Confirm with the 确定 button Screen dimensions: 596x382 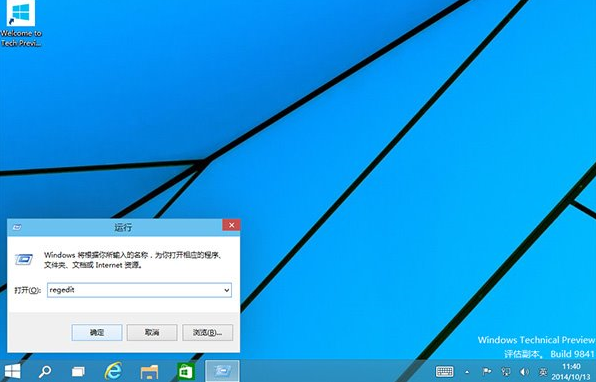[x=97, y=333]
